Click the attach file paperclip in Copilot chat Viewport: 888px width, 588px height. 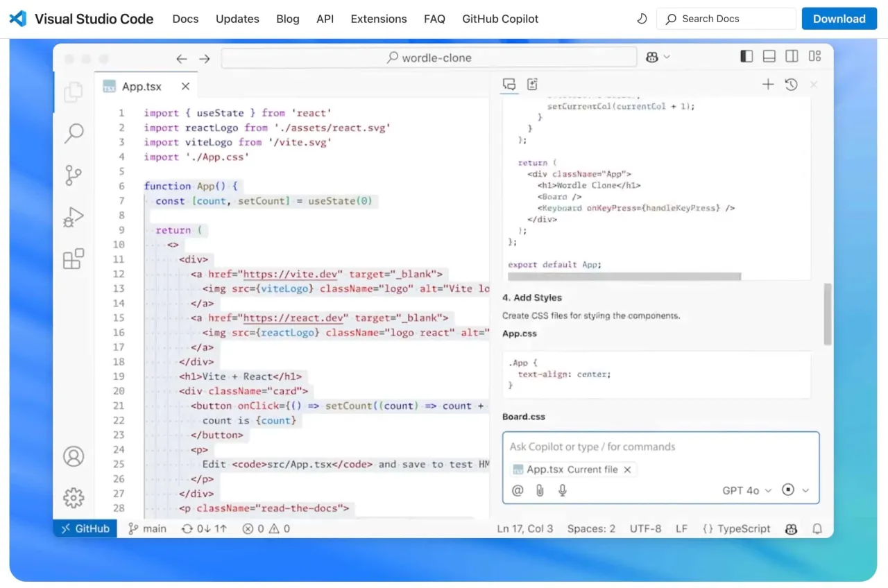[540, 490]
